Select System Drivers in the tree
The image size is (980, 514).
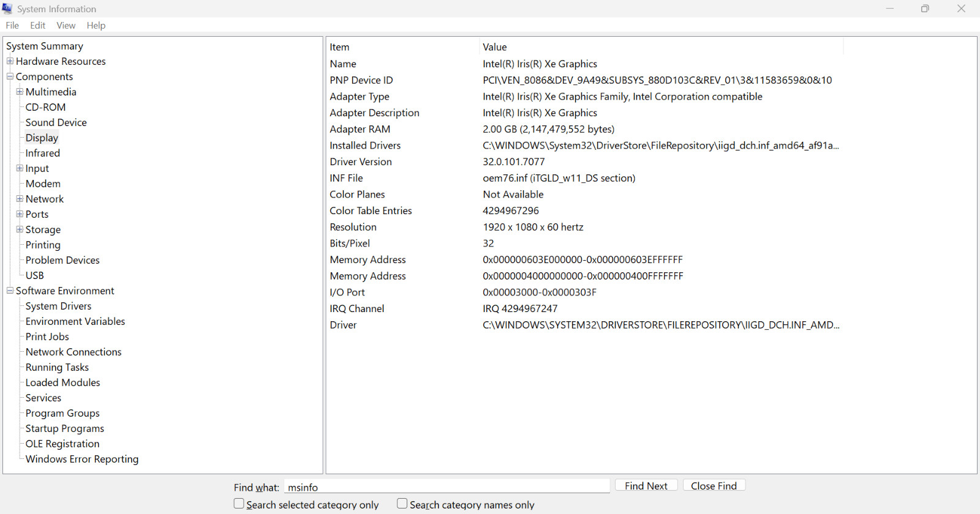[58, 306]
